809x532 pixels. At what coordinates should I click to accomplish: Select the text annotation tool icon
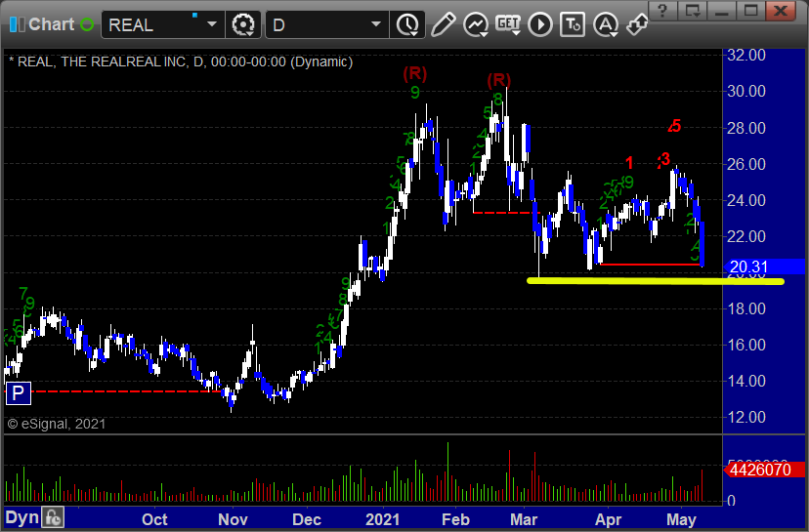point(573,24)
